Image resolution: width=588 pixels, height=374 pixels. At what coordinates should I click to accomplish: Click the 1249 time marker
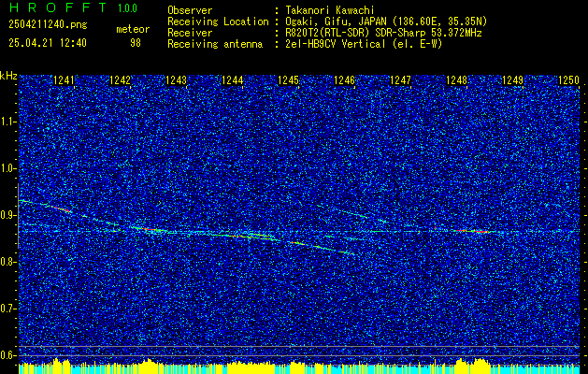(512, 80)
